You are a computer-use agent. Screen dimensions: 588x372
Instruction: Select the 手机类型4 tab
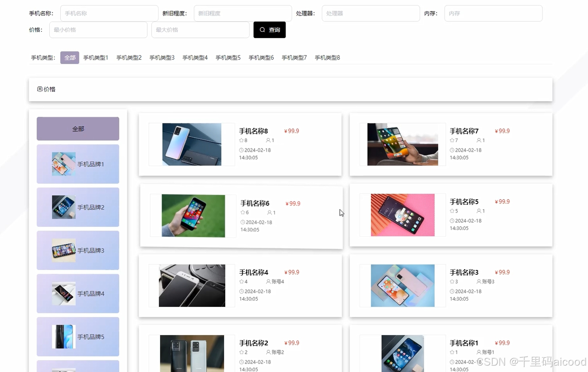[x=195, y=58]
